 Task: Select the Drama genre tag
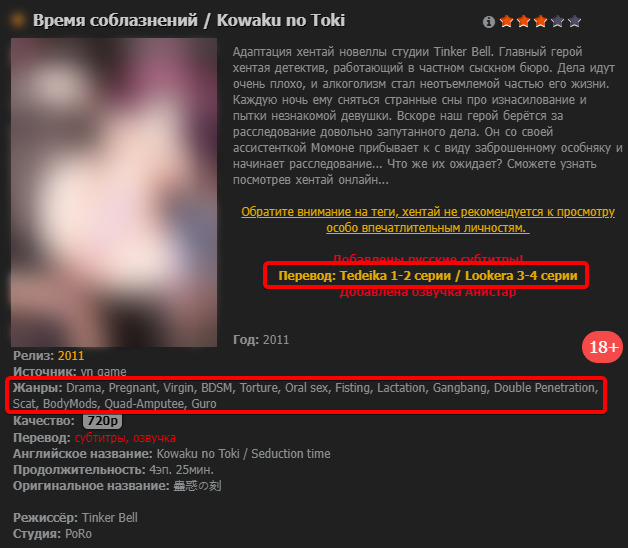point(84,388)
